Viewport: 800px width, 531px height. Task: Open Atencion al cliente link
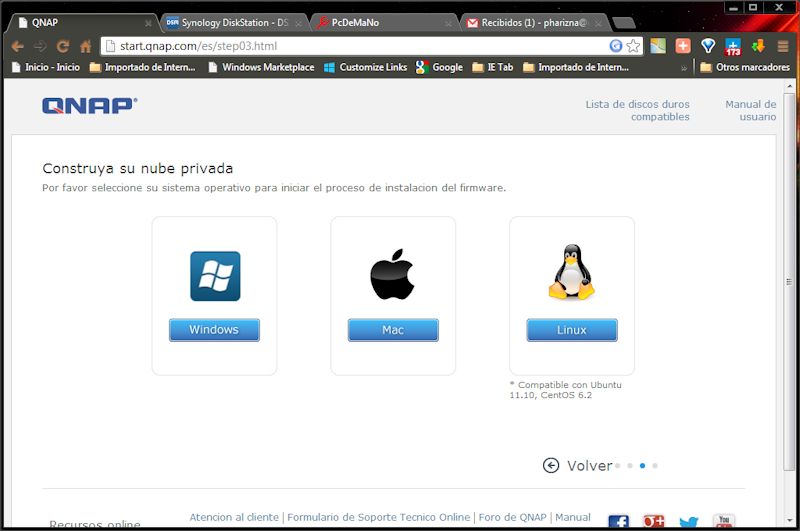pos(234,517)
